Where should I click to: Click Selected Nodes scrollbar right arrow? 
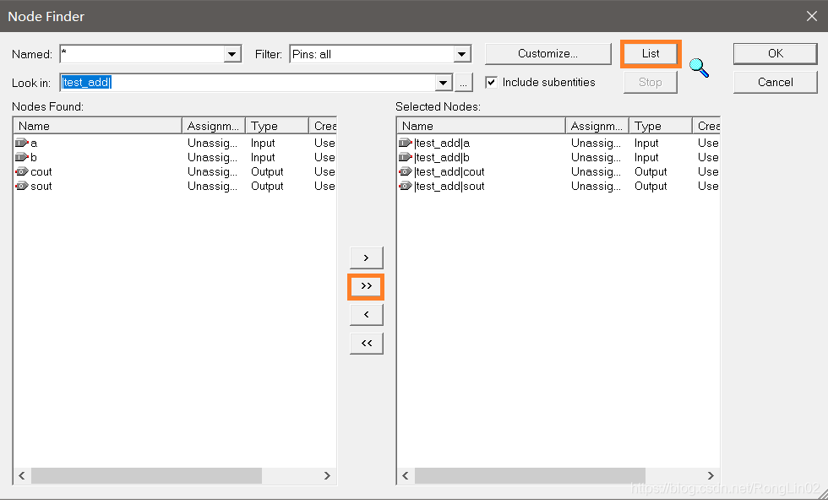point(711,475)
